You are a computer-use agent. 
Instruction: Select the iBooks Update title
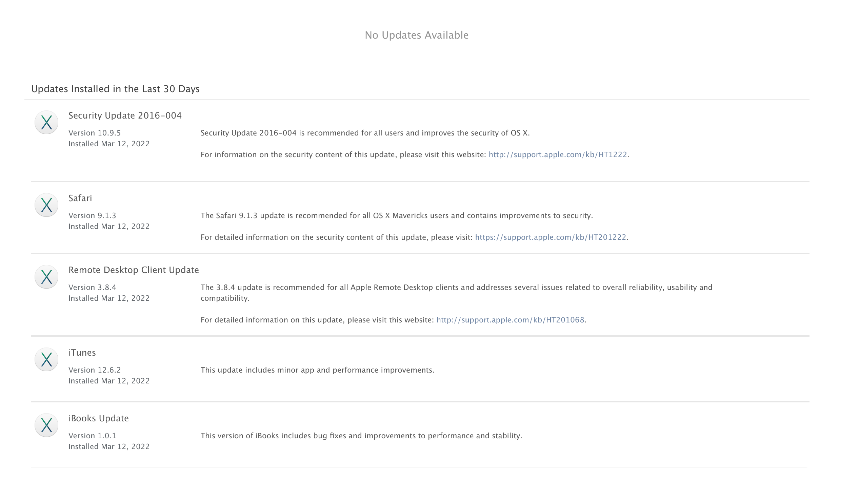[99, 419]
